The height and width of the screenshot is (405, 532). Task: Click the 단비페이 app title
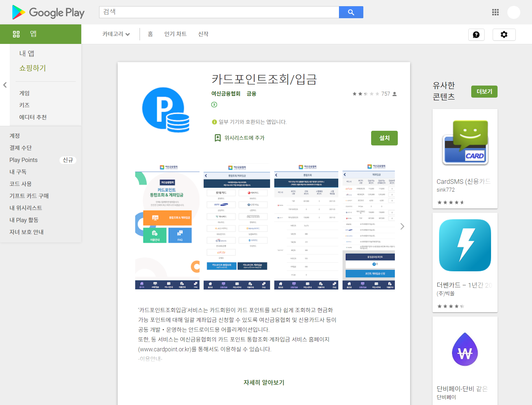(462, 389)
